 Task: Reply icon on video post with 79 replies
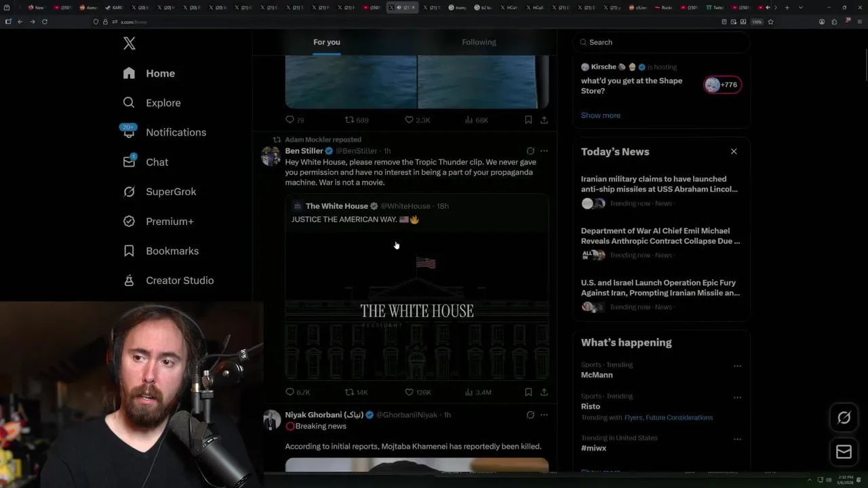290,120
